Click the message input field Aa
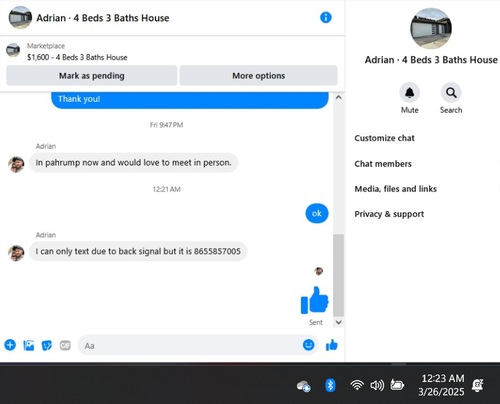This screenshot has height=404, width=500. coord(198,345)
